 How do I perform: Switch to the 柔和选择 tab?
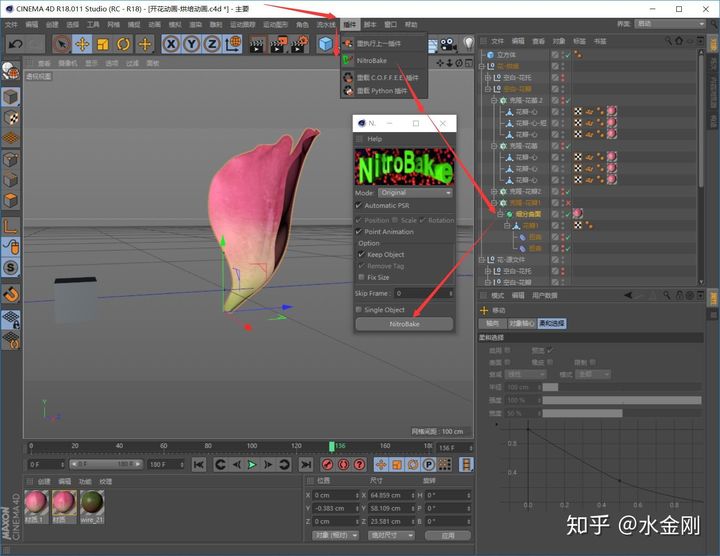pos(550,323)
